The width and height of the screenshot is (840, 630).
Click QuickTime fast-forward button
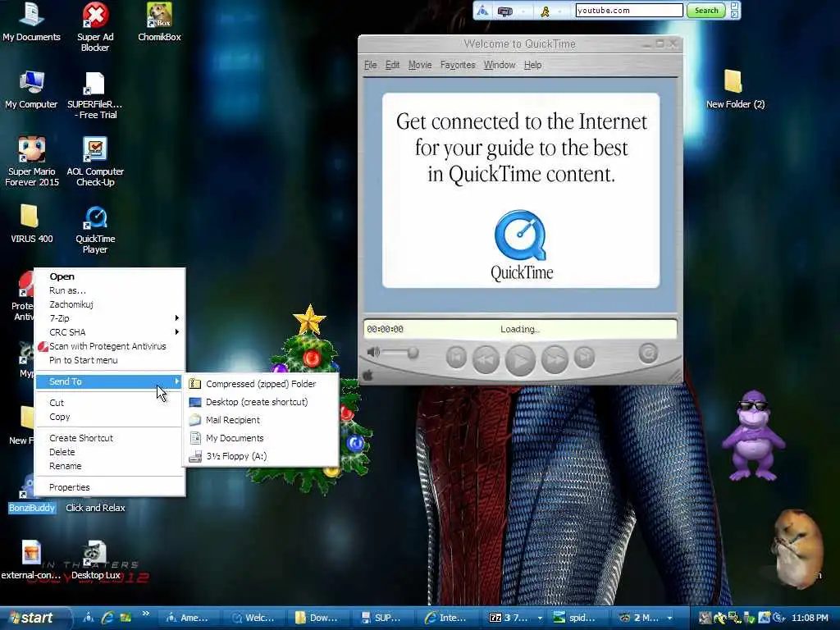(x=555, y=359)
